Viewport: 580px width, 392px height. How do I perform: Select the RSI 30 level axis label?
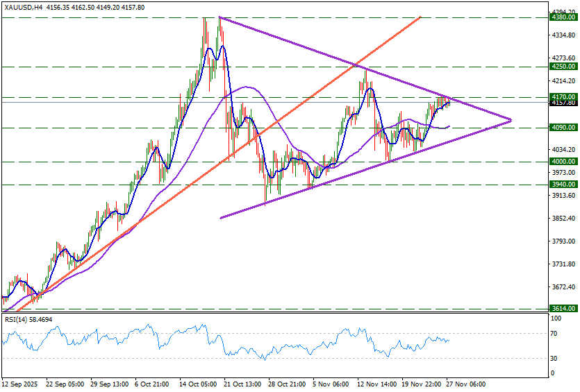556,358
